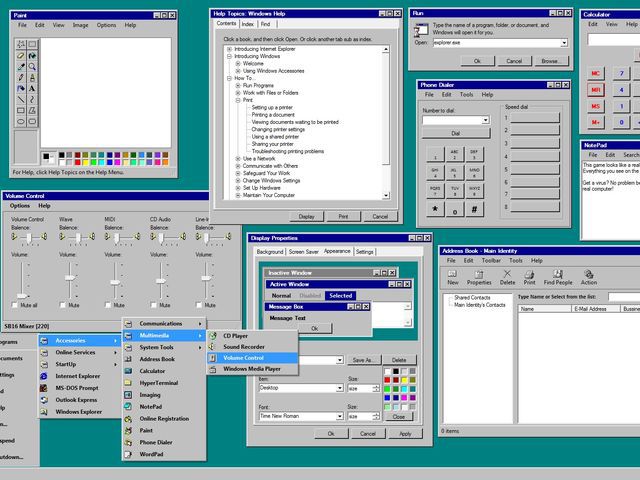This screenshot has width=640, height=480.
Task: Launch Internet Explorer from Programs menu
Action: coord(80,376)
